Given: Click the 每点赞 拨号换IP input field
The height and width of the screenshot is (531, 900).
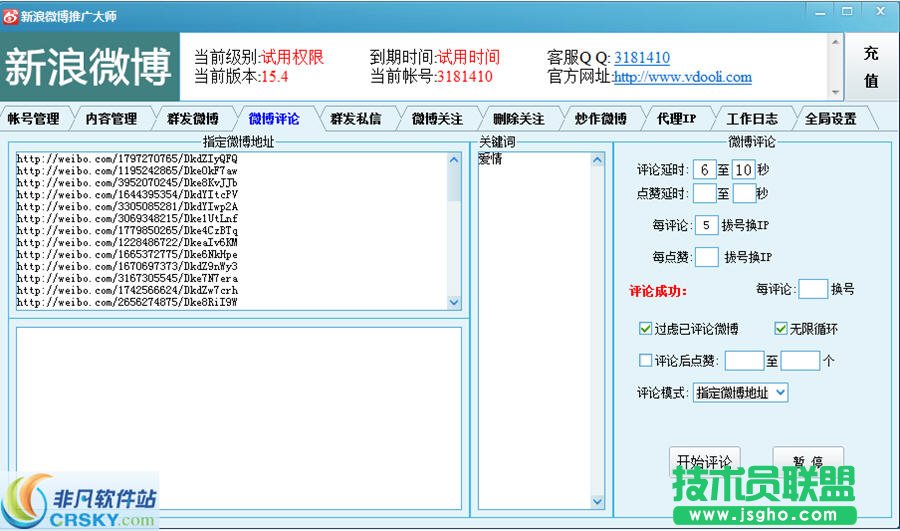Looking at the screenshot, I should coord(707,257).
